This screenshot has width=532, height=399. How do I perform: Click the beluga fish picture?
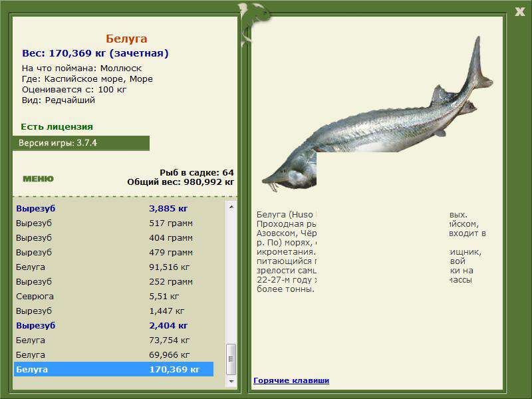coord(377,115)
